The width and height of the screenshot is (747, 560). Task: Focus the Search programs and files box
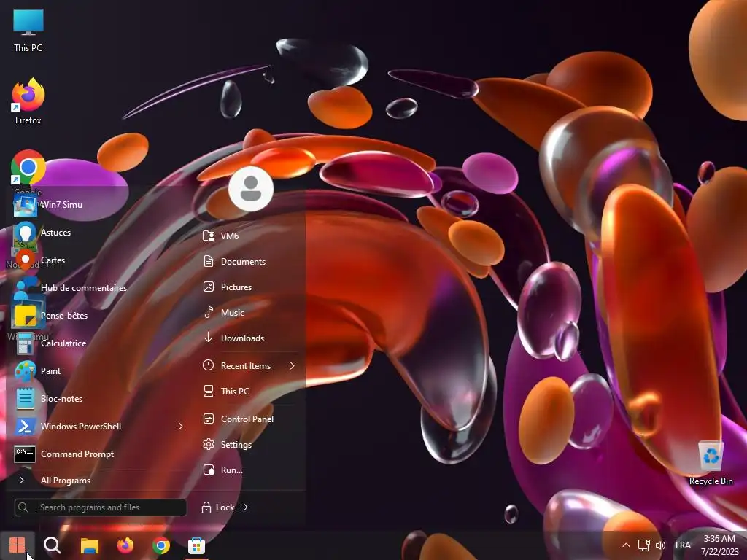101,507
